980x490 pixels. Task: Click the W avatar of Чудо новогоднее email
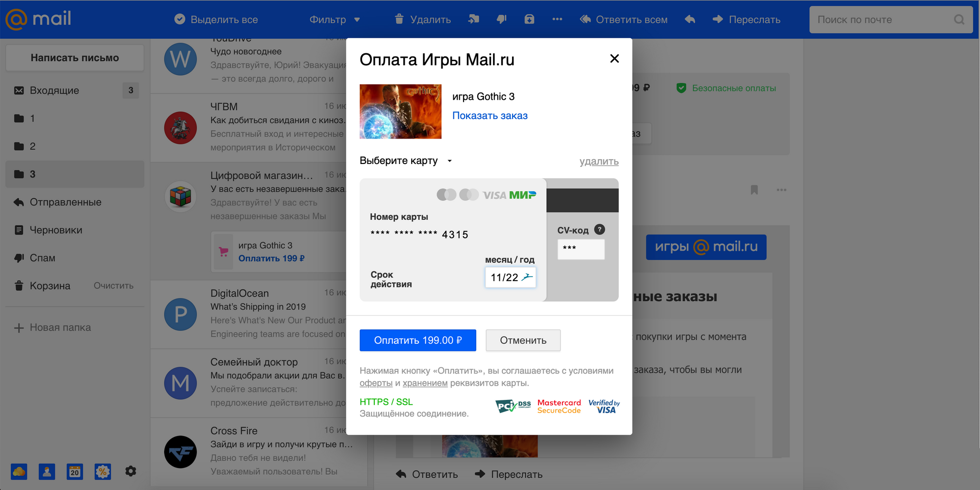pos(180,59)
